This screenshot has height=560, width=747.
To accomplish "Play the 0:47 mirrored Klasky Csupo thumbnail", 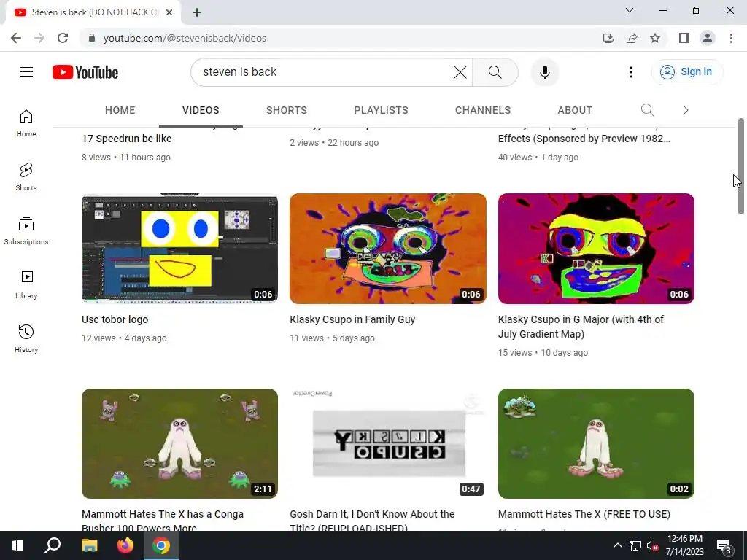I will point(388,443).
